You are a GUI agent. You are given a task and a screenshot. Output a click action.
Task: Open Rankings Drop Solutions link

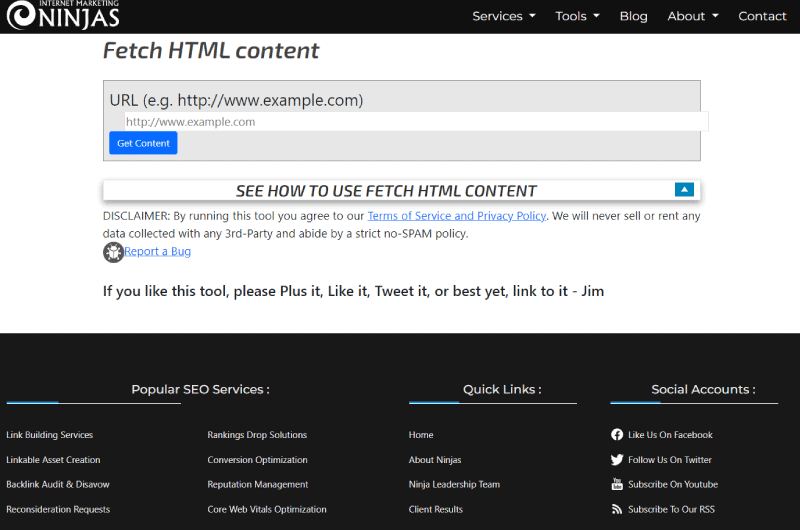(x=257, y=435)
